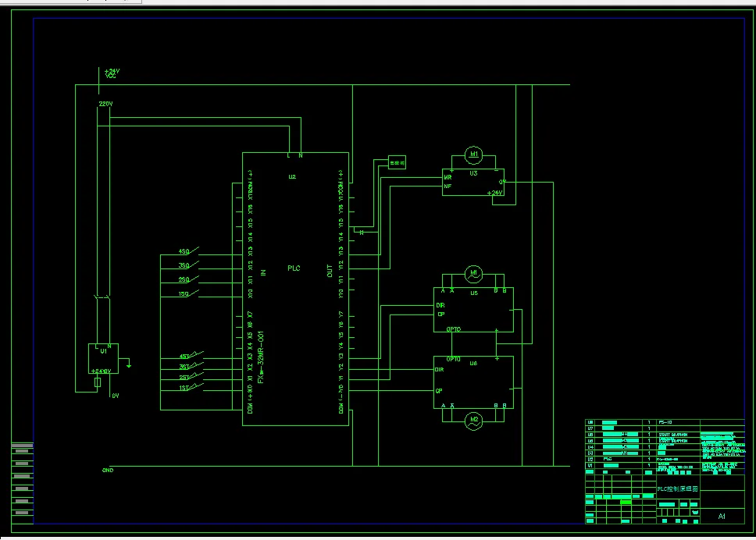Screen dimensions: 756x540
Task: Click the Y15 output terminal label
Action: tap(341, 223)
